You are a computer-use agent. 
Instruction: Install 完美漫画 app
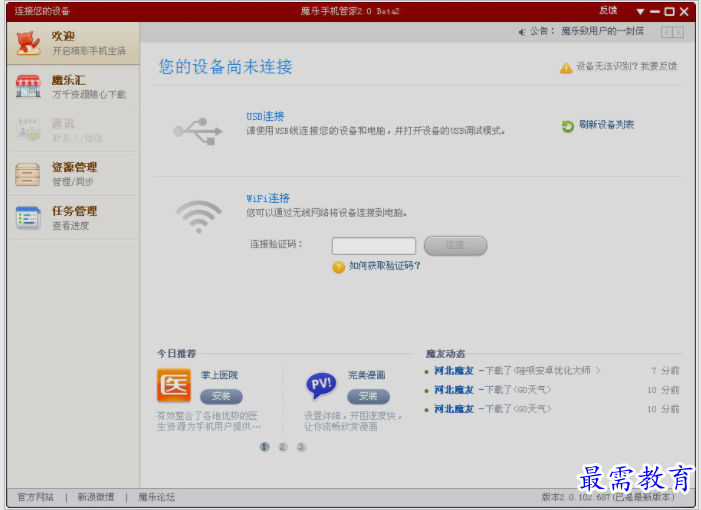(368, 396)
